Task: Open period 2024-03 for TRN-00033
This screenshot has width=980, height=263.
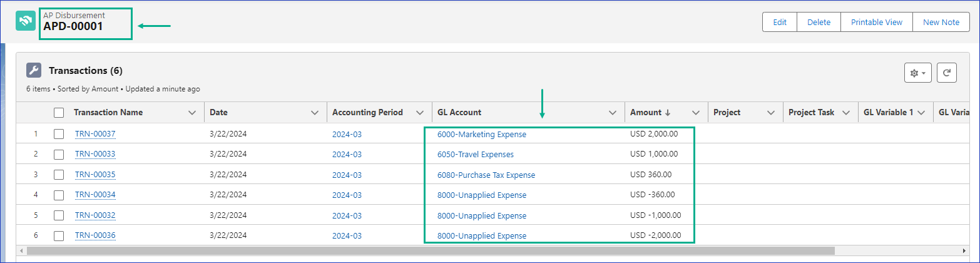Action: [347, 154]
